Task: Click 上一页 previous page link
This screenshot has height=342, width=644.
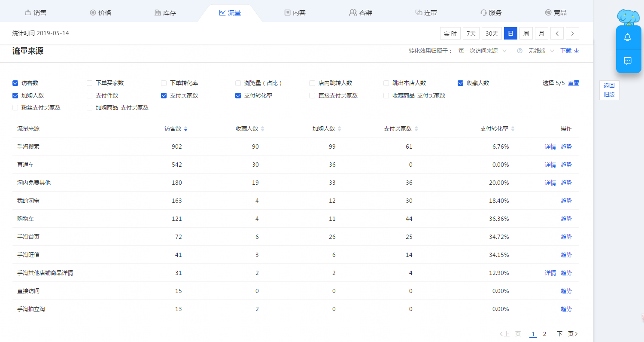Action: (510, 334)
